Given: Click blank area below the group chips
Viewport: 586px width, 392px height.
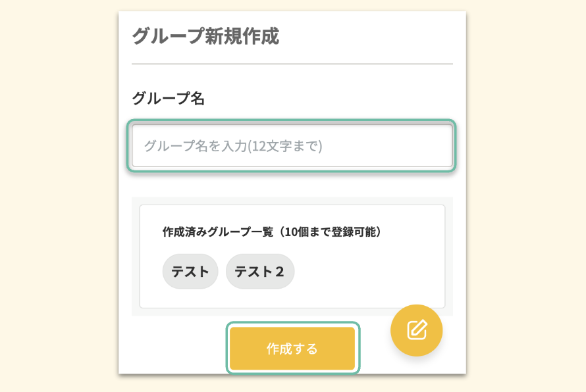Looking at the screenshot, I should (x=292, y=298).
